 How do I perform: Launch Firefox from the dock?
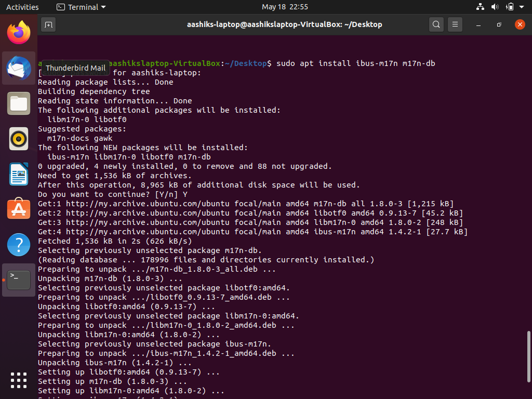(19, 33)
